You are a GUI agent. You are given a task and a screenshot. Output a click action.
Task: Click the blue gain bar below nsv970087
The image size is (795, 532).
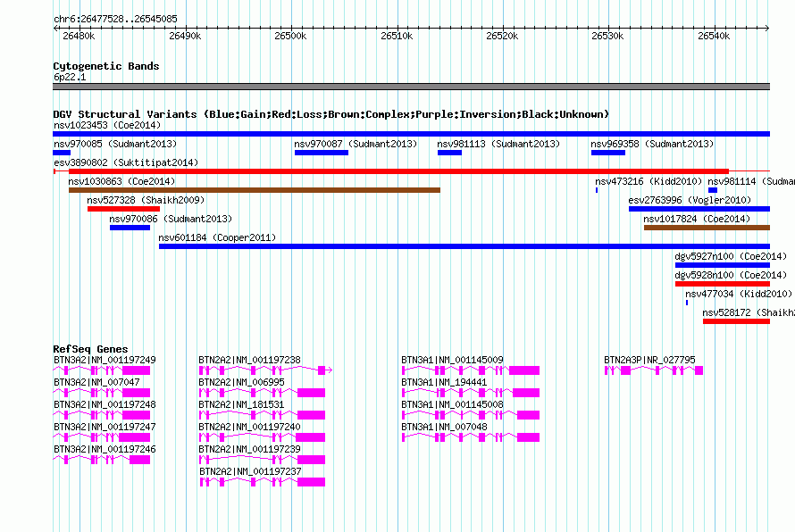(x=322, y=153)
